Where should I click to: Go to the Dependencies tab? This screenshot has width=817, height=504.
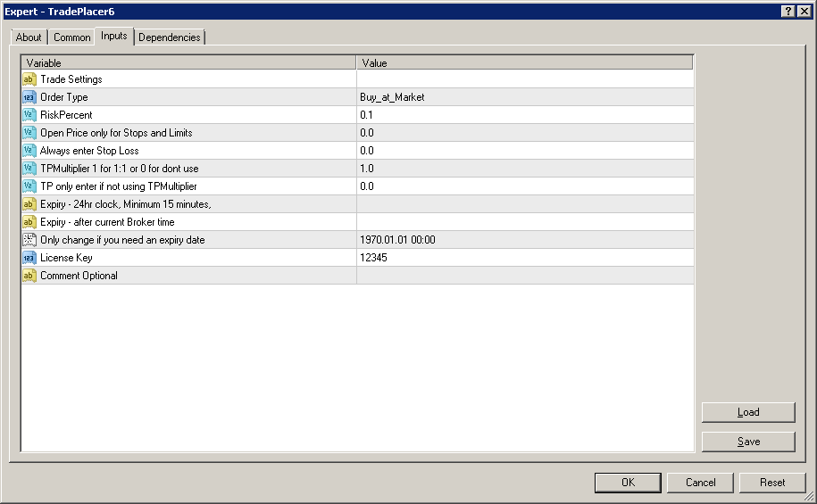[x=170, y=37]
